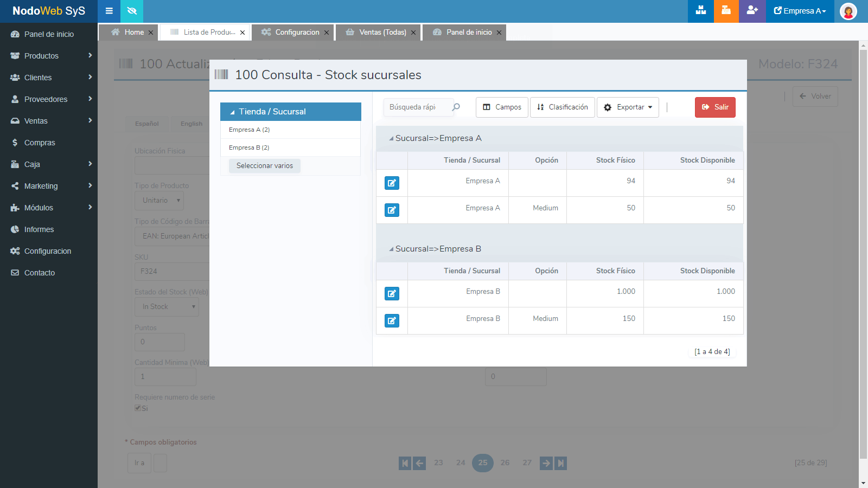This screenshot has height=488, width=868.
Task: Click the hamburger menu icon in header
Action: pyautogui.click(x=109, y=11)
